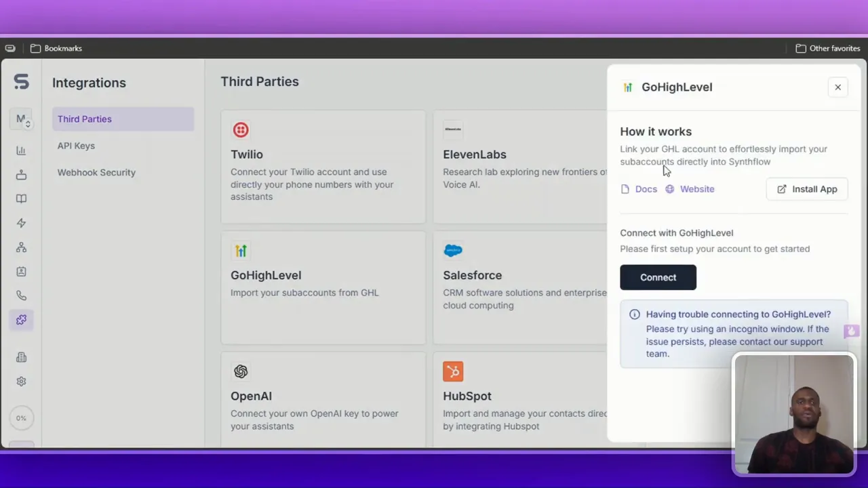Open the workflow hierarchy sidebar icon
868x488 pixels.
[21, 247]
